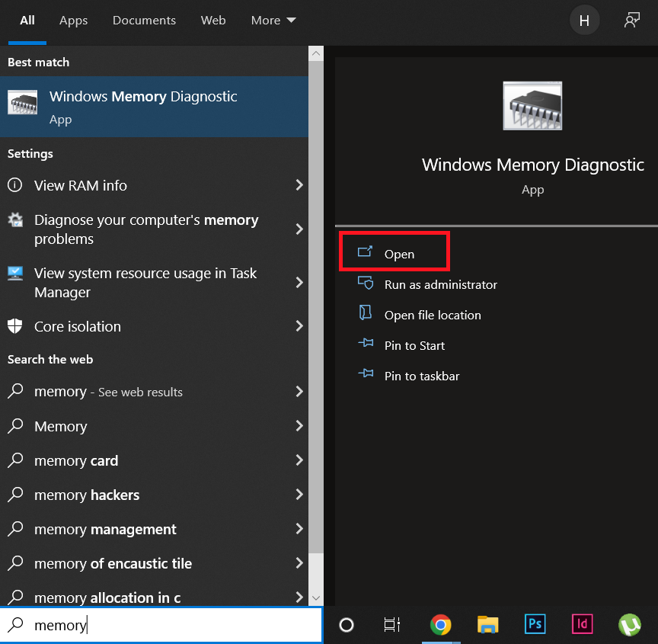Image resolution: width=658 pixels, height=644 pixels.
Task: Launch InDesign from the taskbar
Action: coord(583,624)
